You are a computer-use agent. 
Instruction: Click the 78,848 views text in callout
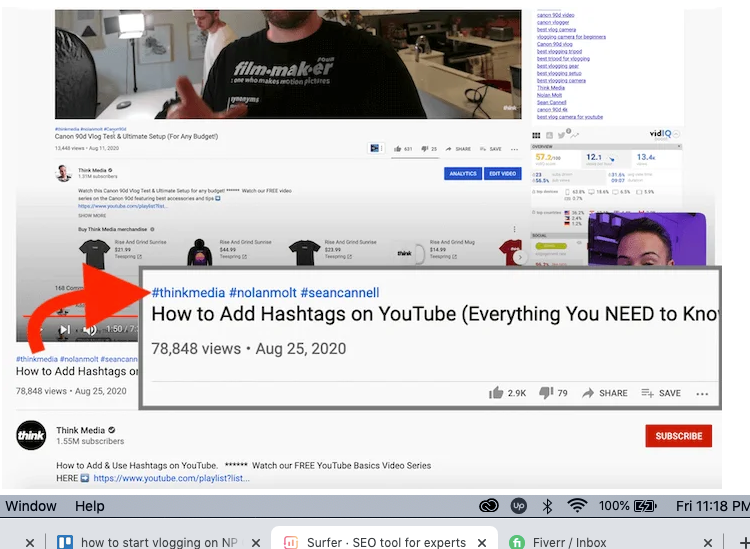[196, 349]
